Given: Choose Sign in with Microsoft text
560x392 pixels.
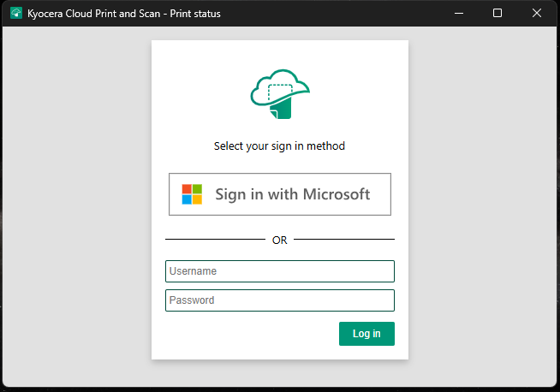Looking at the screenshot, I should pos(292,194).
